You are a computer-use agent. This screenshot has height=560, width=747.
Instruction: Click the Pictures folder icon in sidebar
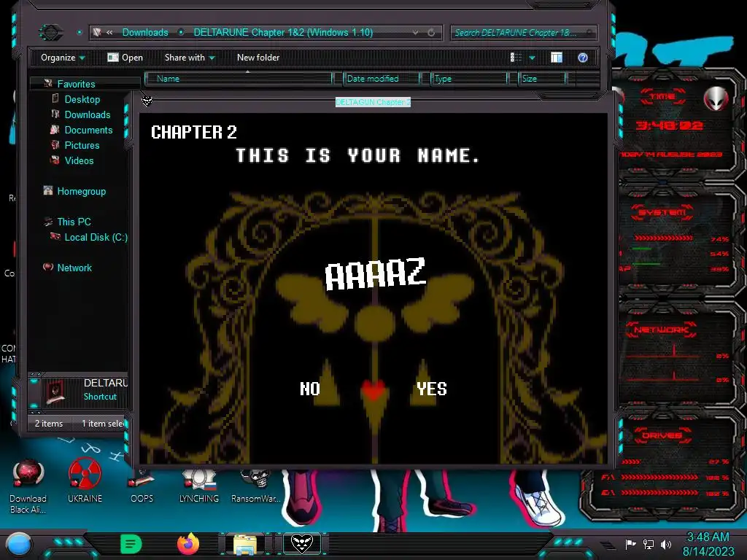pyautogui.click(x=55, y=145)
